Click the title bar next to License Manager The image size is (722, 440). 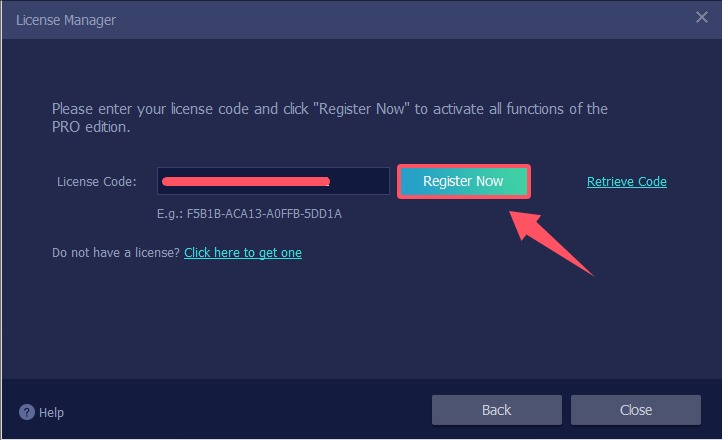(x=401, y=20)
